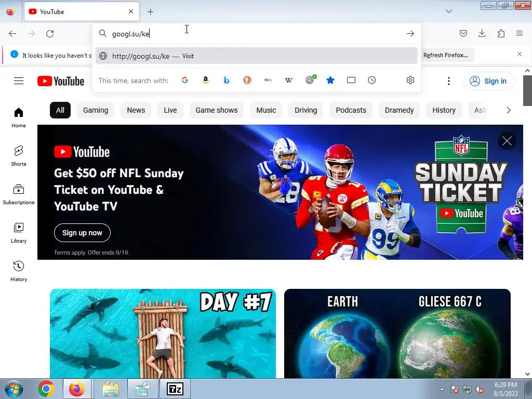Open search settings gear icon
The height and width of the screenshot is (399, 532).
410,80
